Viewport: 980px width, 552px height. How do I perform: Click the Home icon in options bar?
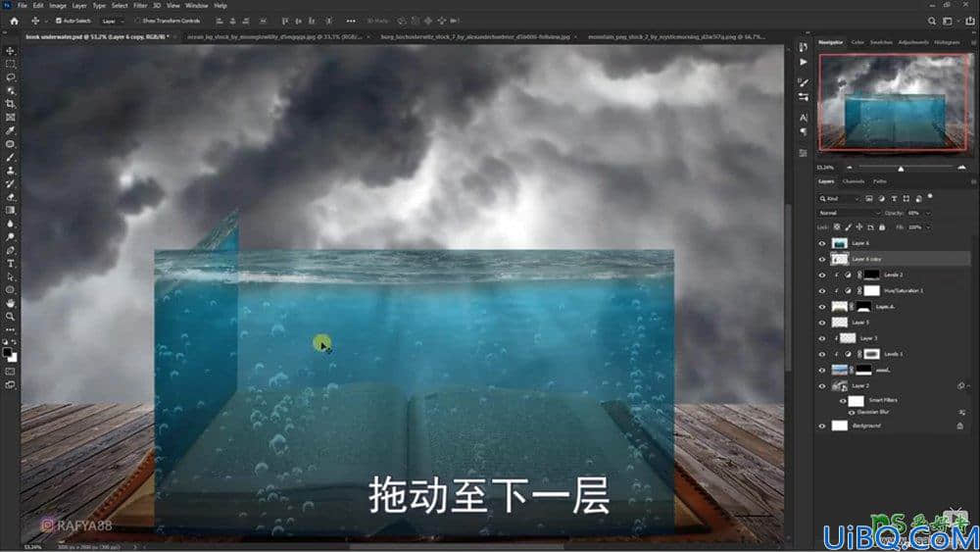(14, 21)
